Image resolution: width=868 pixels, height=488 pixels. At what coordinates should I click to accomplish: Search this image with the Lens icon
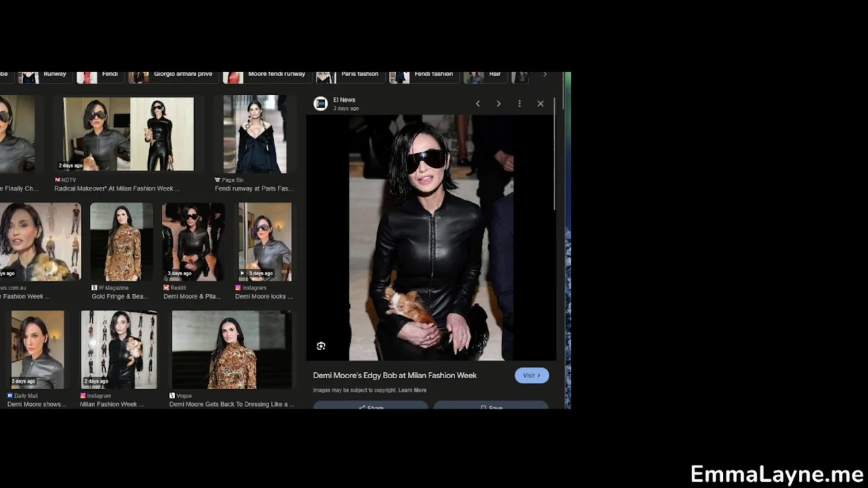pos(321,346)
